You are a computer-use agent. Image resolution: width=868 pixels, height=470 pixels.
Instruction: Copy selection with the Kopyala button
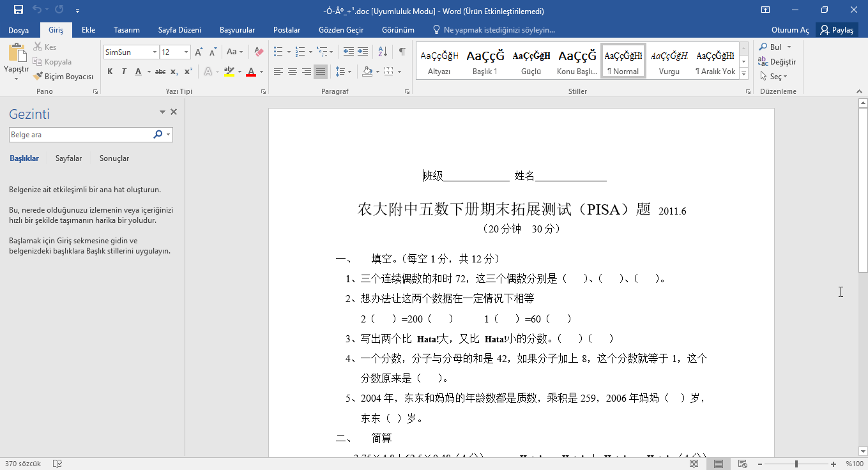tap(52, 62)
